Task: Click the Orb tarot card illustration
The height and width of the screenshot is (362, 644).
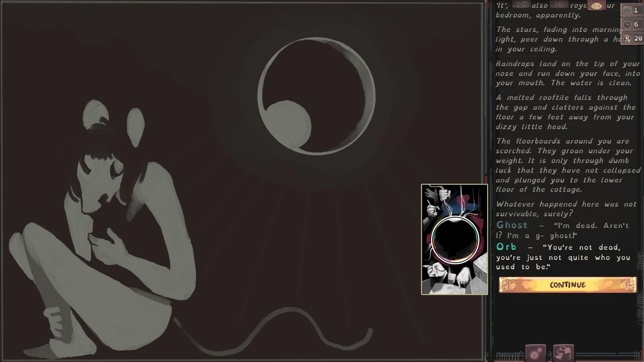Action: (x=454, y=239)
